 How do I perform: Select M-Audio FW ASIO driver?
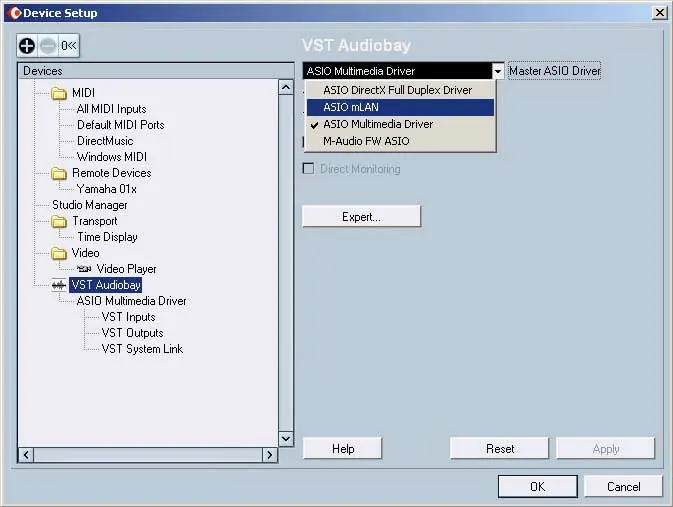pyautogui.click(x=400, y=141)
